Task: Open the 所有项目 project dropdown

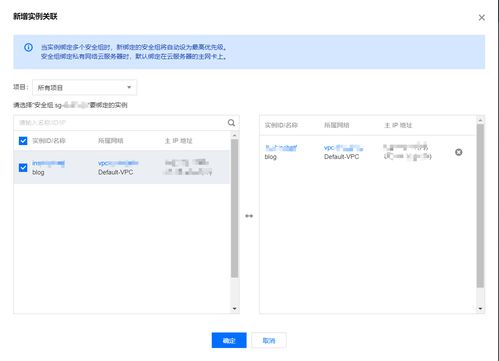Action: [84, 87]
